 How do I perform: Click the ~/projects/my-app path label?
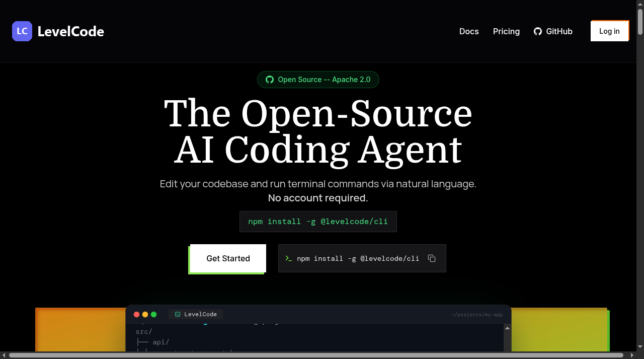477,315
